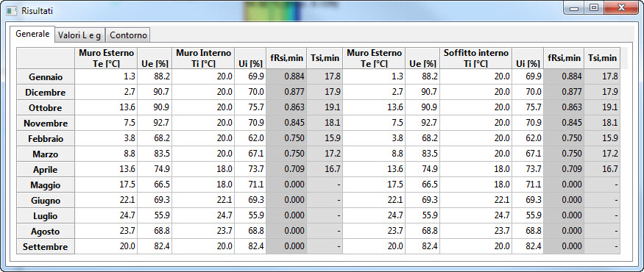Select Muro Interno Ti cell in Luglio row
This screenshot has height=272, width=644.
point(203,216)
